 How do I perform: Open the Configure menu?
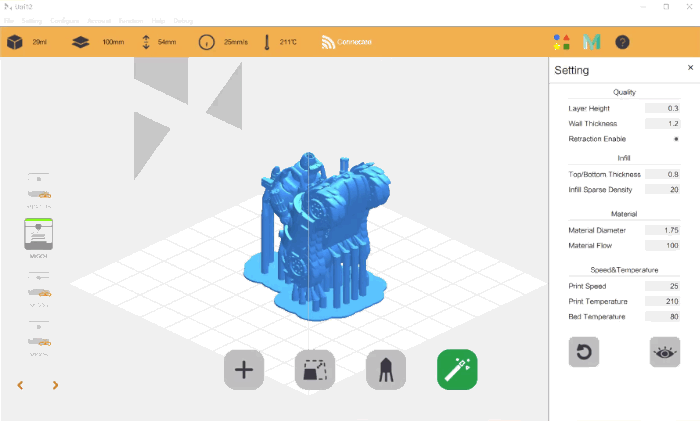(65, 21)
